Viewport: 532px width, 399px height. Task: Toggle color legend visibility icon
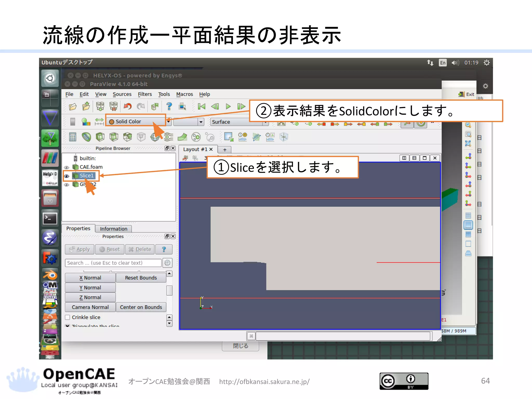tap(73, 122)
